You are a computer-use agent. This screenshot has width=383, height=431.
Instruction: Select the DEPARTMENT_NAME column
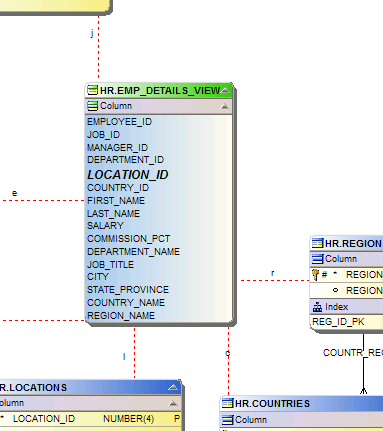(133, 252)
